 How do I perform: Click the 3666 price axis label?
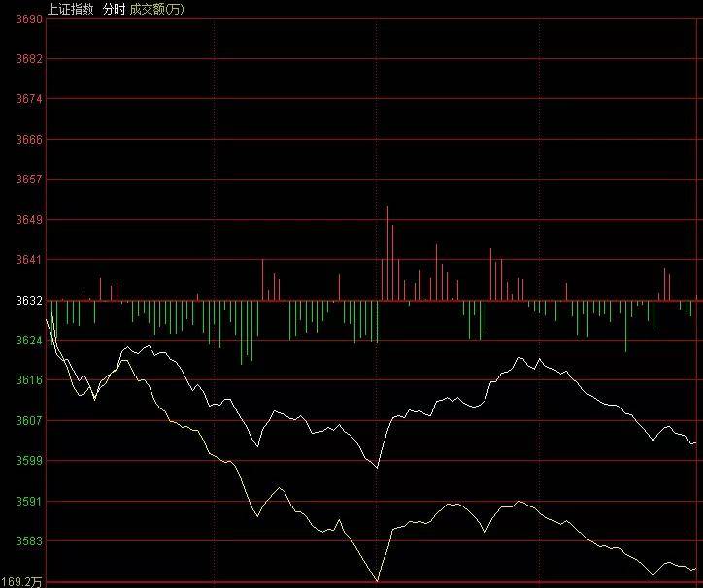tap(29, 139)
